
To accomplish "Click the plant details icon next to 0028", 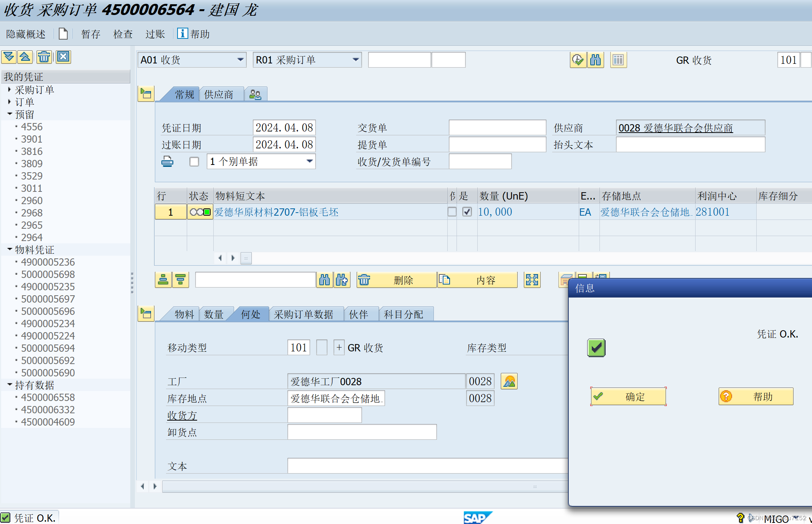I will pos(509,381).
